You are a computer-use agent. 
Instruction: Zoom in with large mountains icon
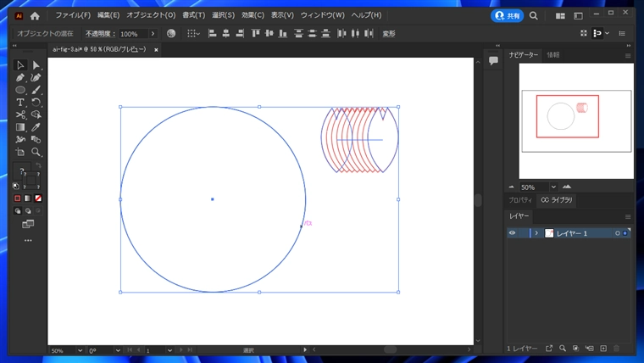click(567, 187)
